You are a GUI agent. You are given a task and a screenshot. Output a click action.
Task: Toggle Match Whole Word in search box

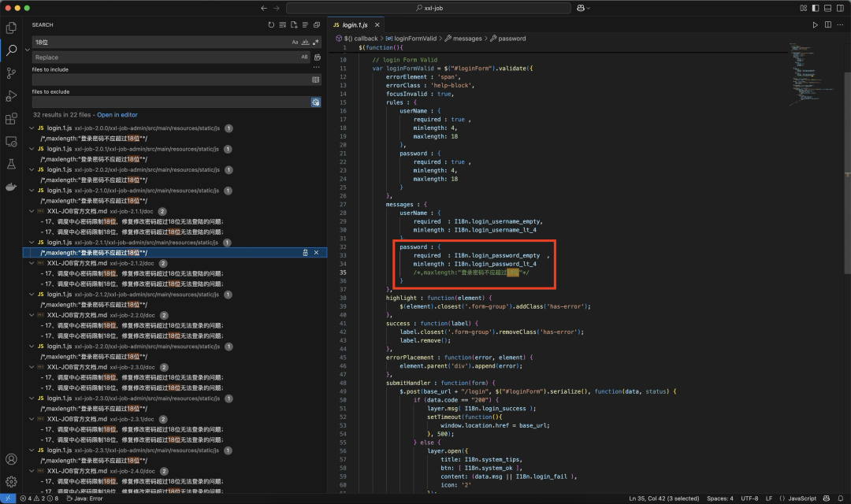coord(306,43)
